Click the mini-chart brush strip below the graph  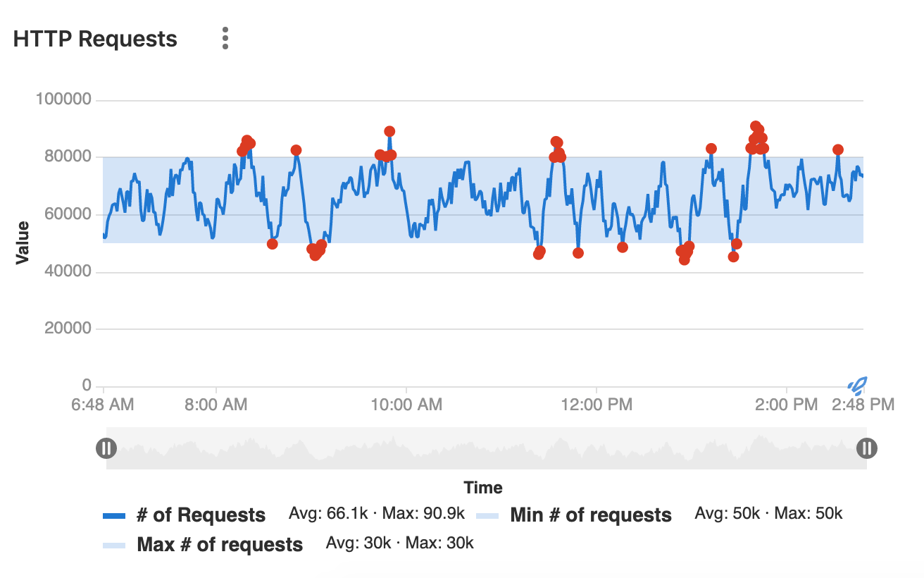coord(486,447)
